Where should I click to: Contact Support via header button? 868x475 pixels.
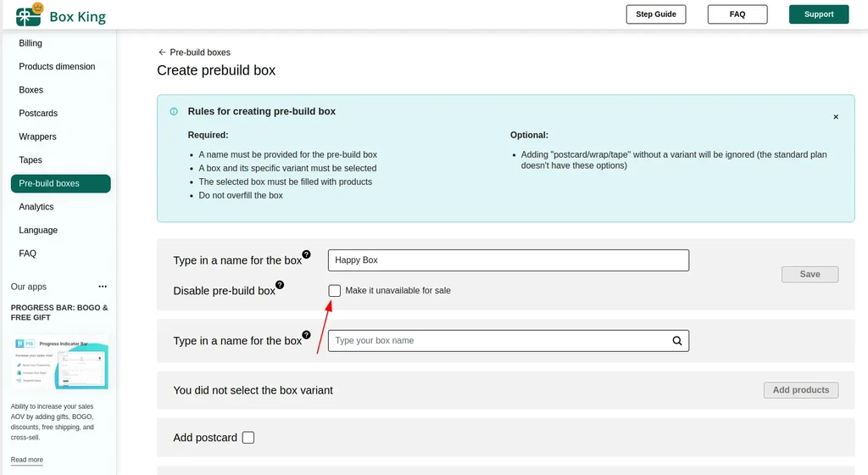(819, 14)
